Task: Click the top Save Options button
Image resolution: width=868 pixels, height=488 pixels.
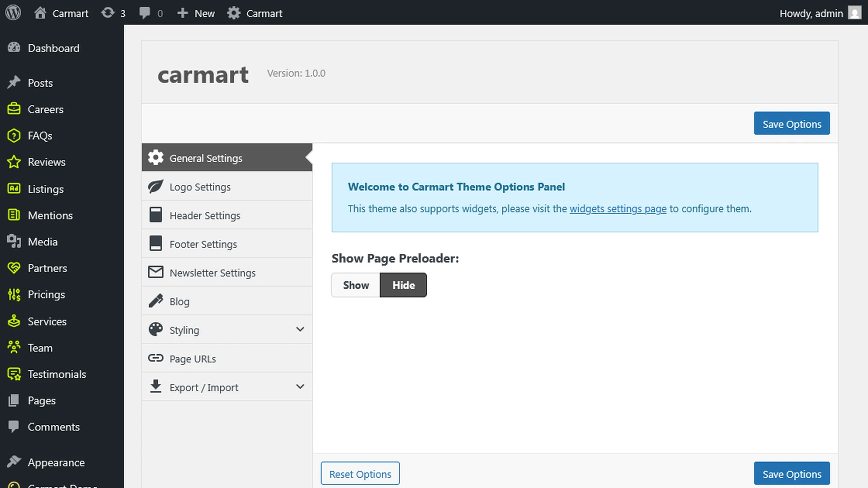Action: 792,123
